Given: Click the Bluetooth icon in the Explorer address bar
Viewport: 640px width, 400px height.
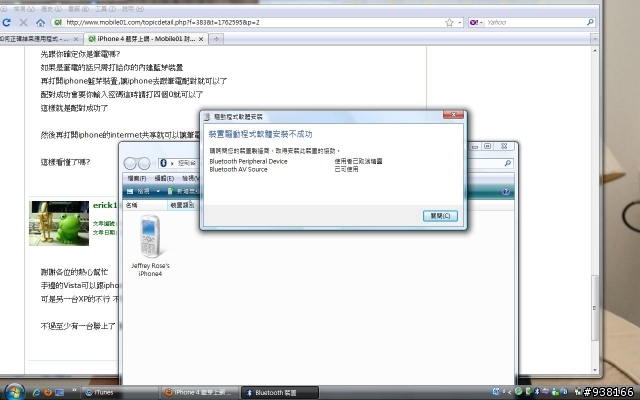Looking at the screenshot, I should click(x=164, y=163).
